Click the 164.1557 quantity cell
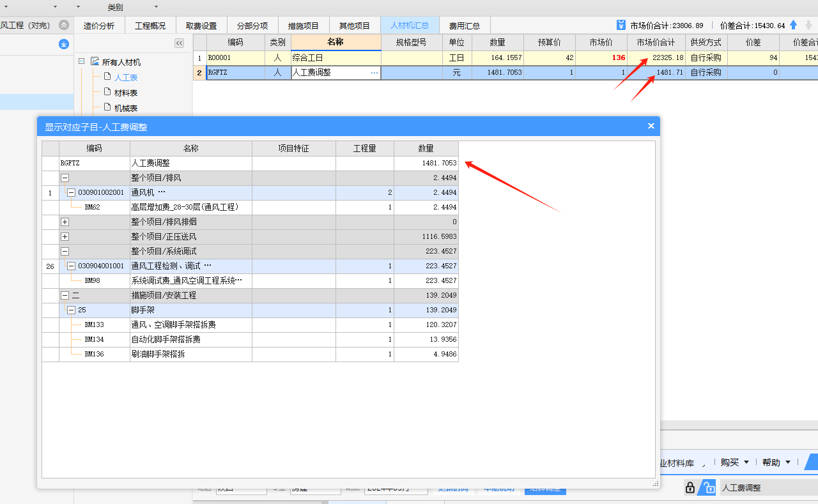818x504 pixels. 497,57
